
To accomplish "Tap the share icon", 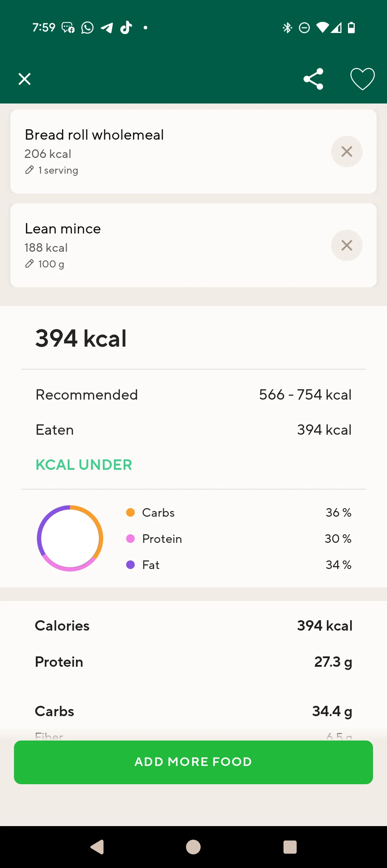I will pos(314,79).
